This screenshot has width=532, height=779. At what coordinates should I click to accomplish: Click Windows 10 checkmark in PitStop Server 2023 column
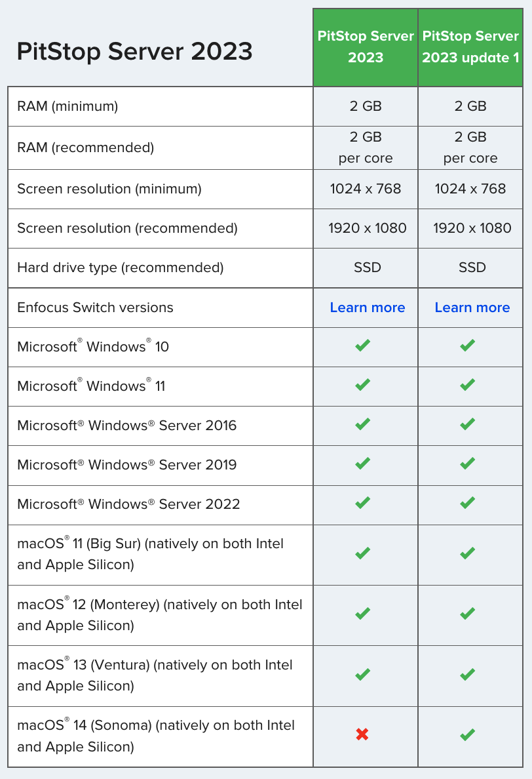363,346
